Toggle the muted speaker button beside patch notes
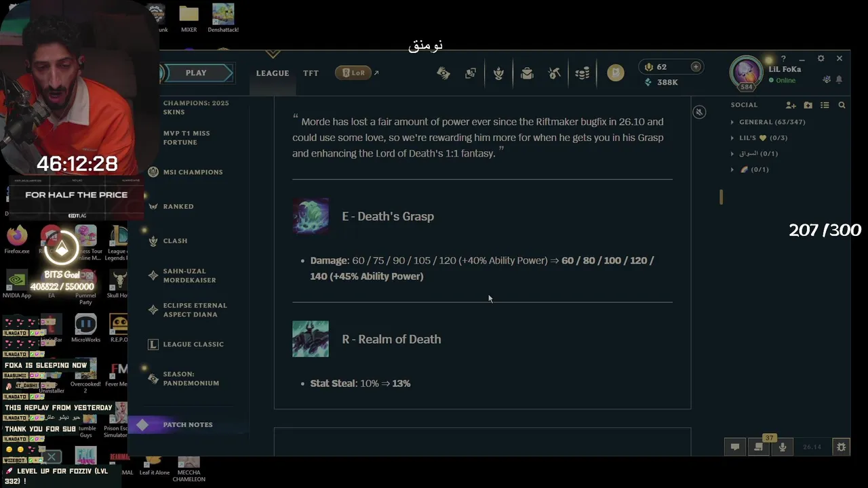The width and height of the screenshot is (868, 488). coord(699,112)
